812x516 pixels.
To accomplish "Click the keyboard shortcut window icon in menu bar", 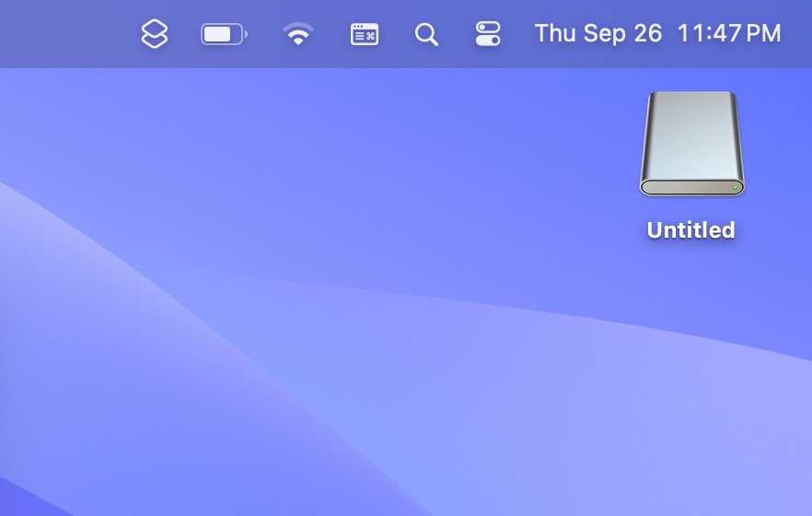I will tap(365, 34).
